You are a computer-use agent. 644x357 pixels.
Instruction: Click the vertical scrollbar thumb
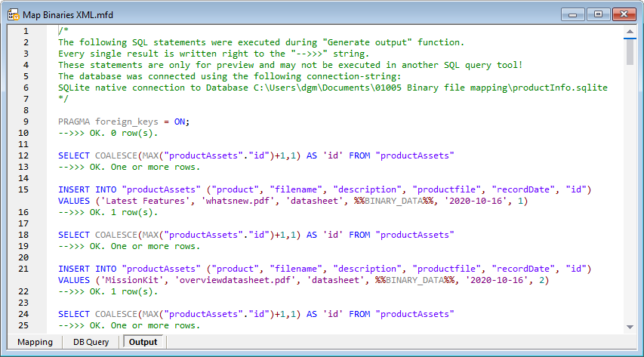pos(630,52)
